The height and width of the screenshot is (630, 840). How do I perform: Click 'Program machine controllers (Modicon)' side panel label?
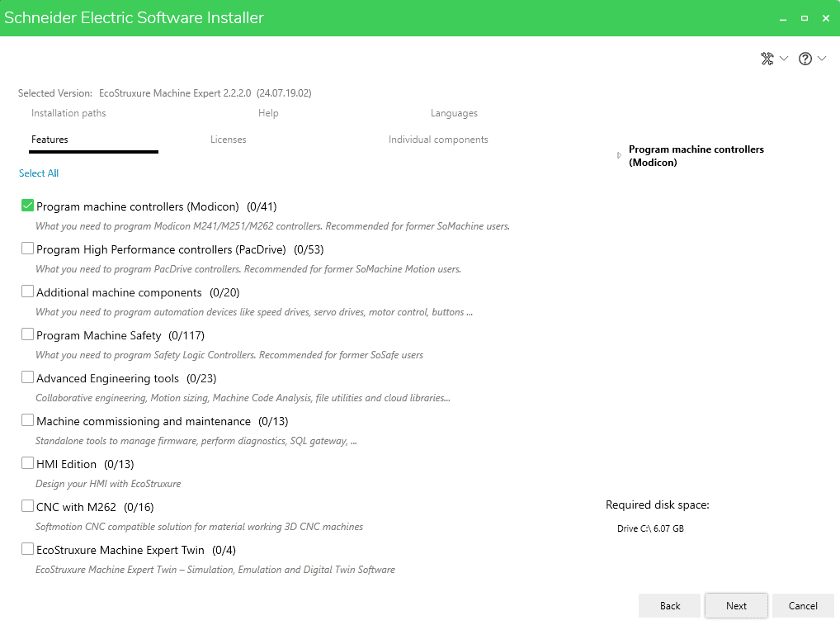coord(696,156)
